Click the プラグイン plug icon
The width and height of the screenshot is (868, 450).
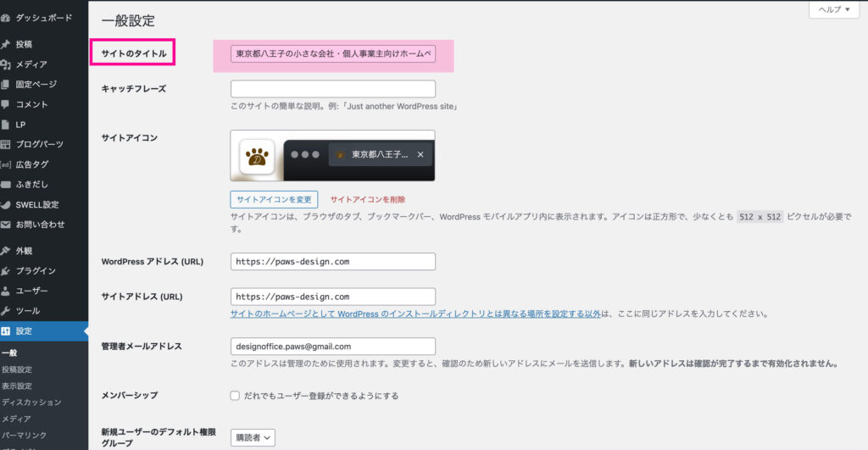click(x=6, y=271)
